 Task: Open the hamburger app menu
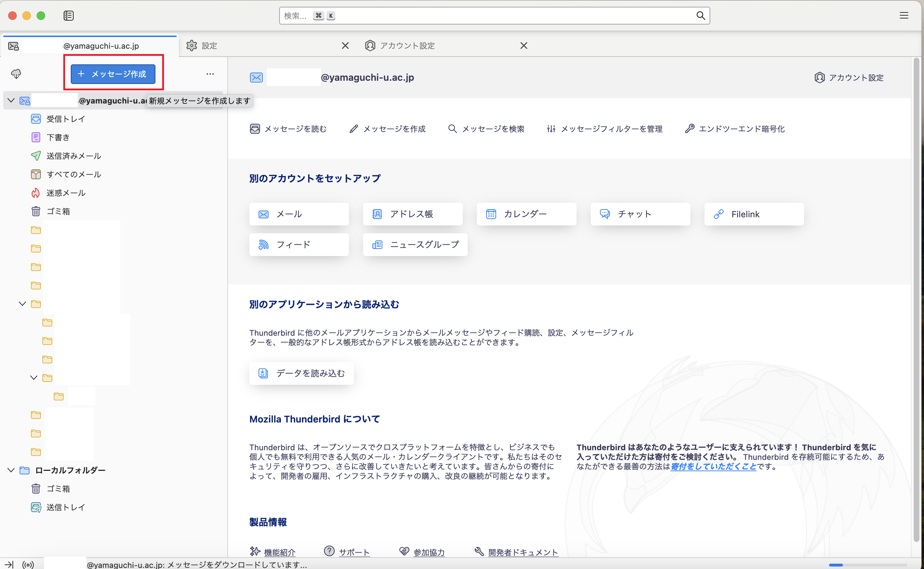tap(904, 15)
